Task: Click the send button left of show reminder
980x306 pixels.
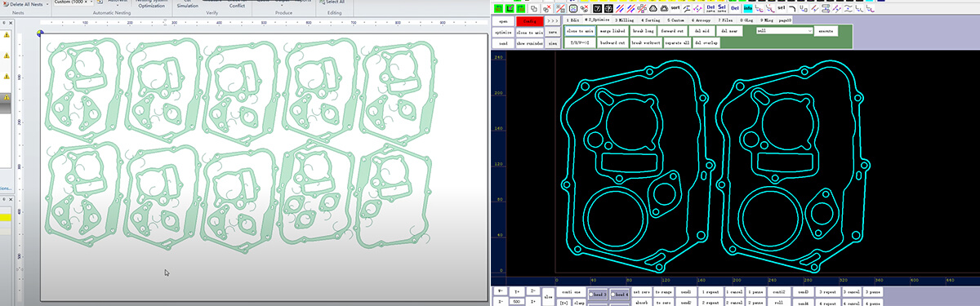Action: 503,42
